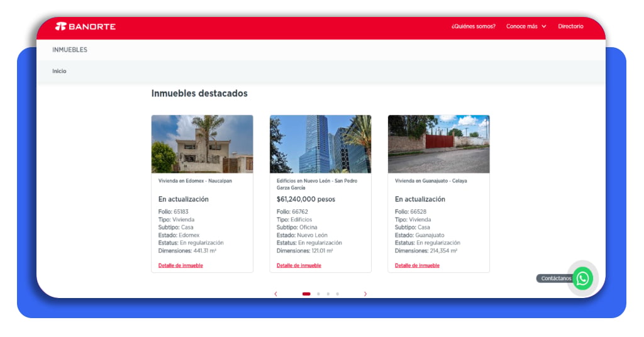The image size is (644, 337).
Task: Click Dimensiones: 441.31 m² value
Action: coord(187,251)
